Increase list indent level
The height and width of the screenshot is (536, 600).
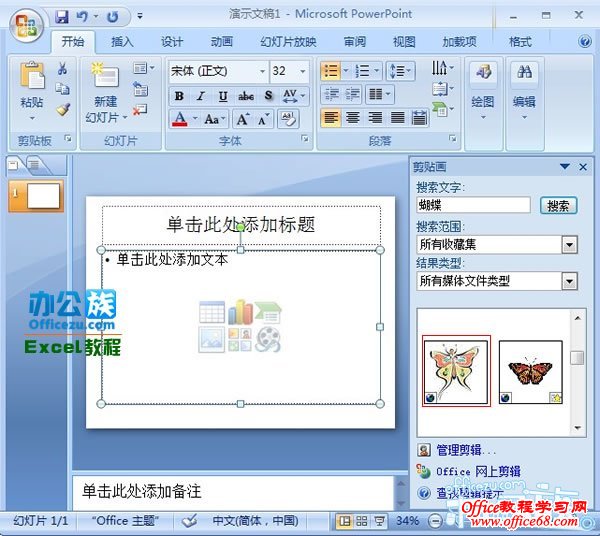(352, 94)
